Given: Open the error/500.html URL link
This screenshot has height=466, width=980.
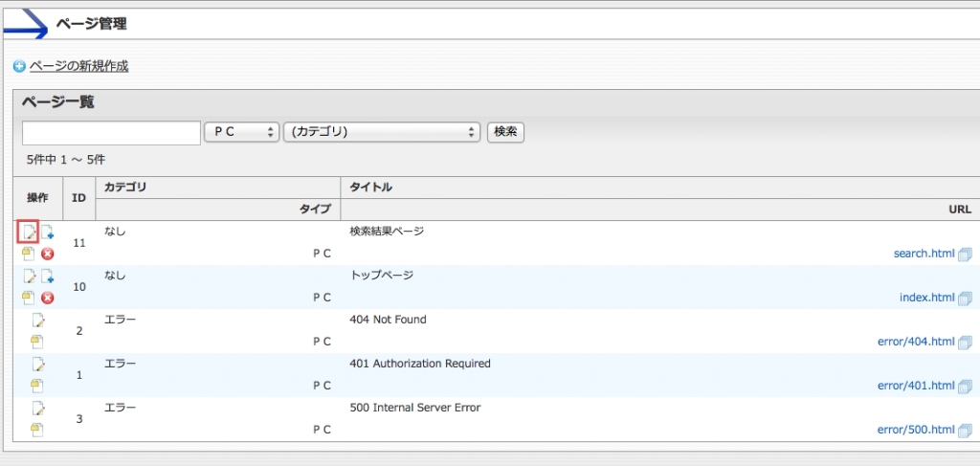Looking at the screenshot, I should 916,429.
